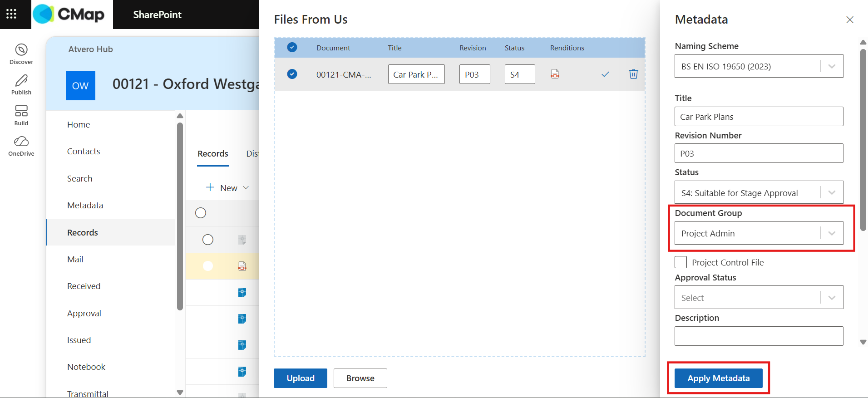Viewport: 868px width, 398px height.
Task: Click the Document column header
Action: click(333, 48)
